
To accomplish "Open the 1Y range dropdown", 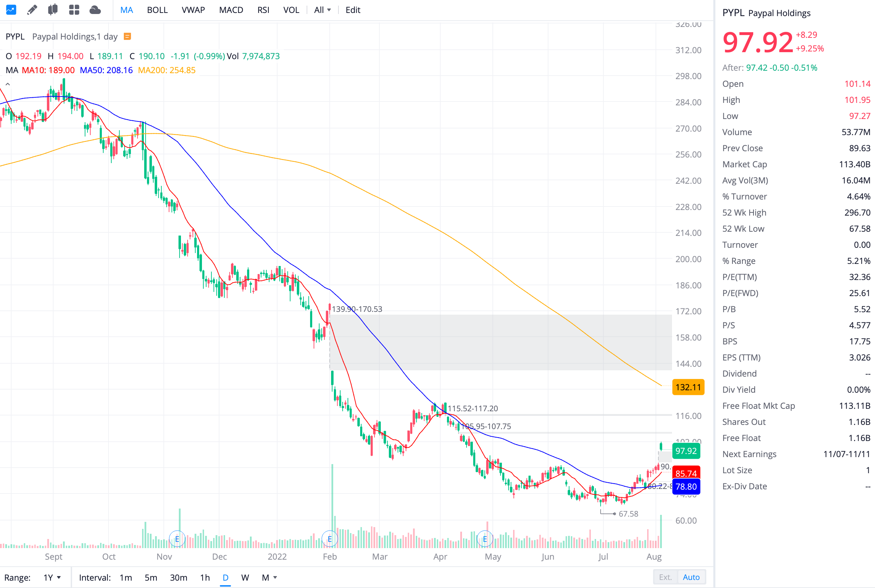I will tap(52, 577).
